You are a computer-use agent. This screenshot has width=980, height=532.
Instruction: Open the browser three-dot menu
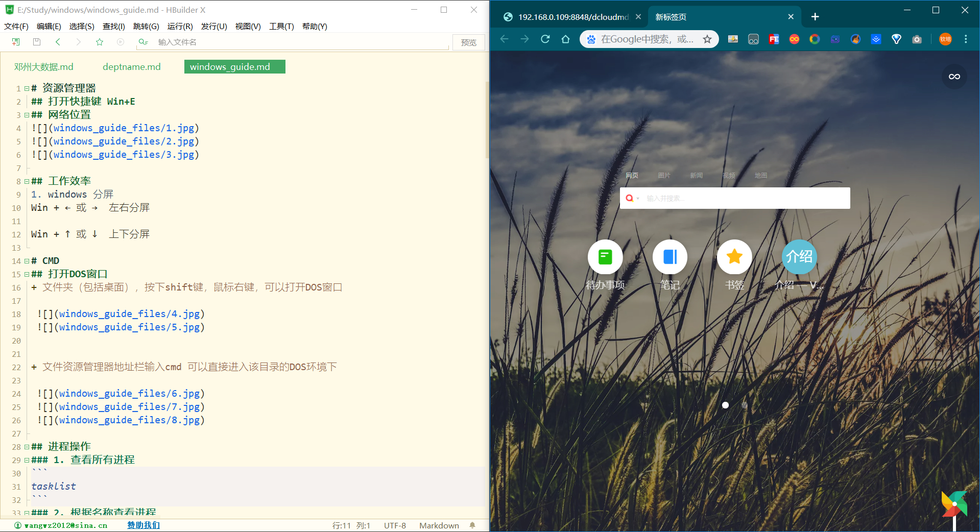click(966, 39)
